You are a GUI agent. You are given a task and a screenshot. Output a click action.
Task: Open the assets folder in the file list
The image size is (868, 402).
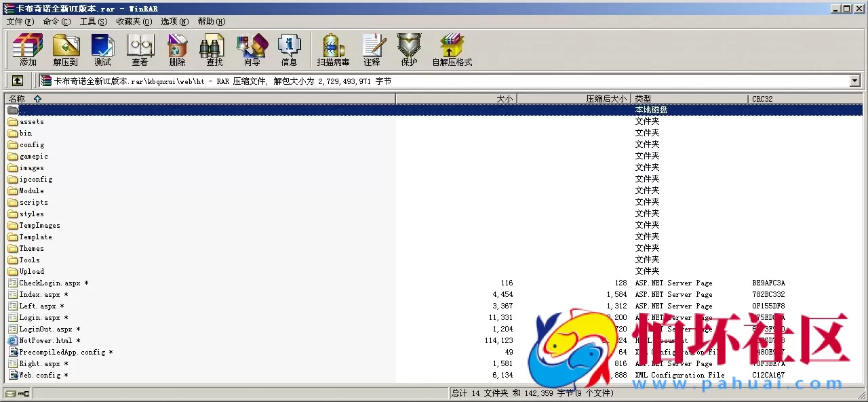(x=31, y=121)
